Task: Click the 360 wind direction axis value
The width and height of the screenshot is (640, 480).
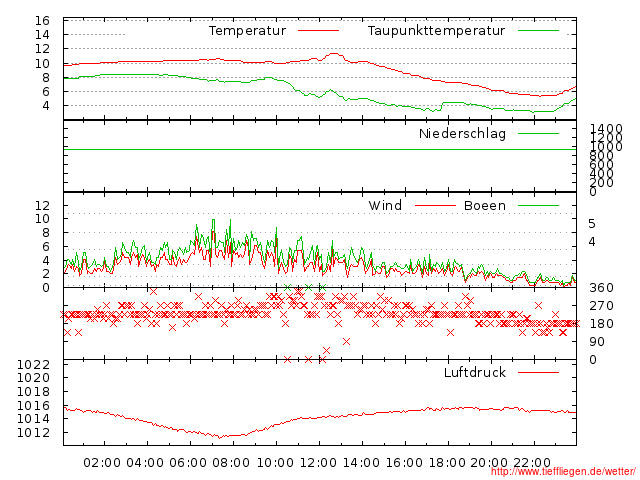Action: [x=600, y=288]
